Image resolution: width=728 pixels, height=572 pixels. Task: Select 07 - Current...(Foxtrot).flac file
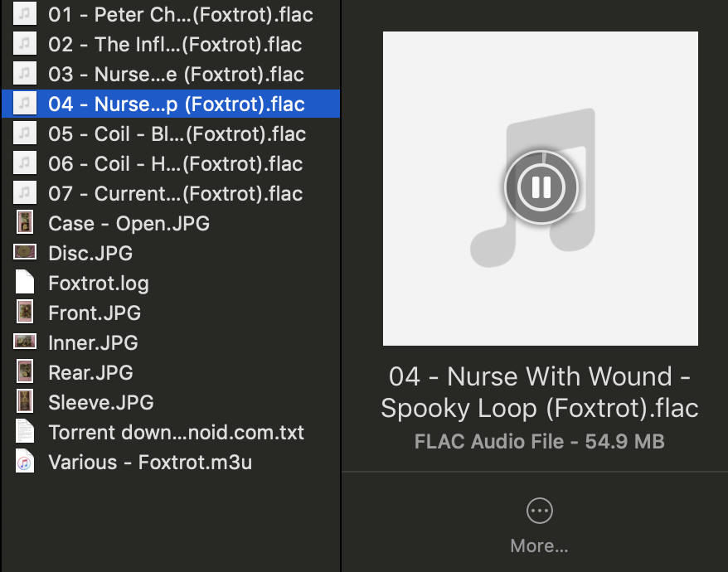coord(171,193)
